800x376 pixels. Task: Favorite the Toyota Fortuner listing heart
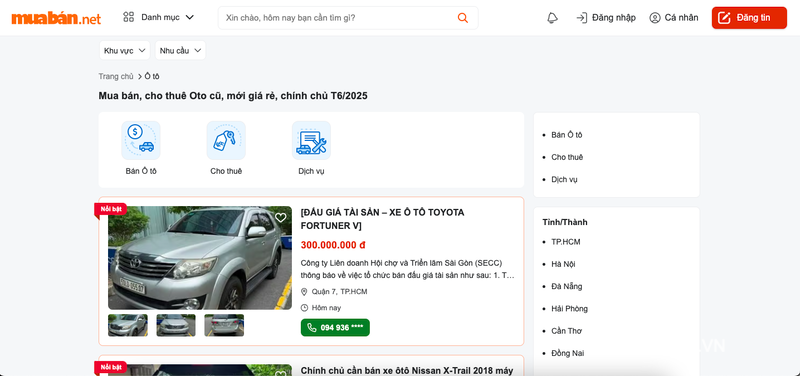(x=281, y=218)
